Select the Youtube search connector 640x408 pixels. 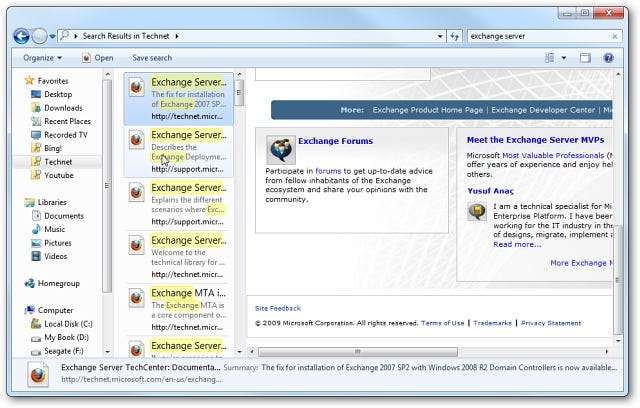59,175
